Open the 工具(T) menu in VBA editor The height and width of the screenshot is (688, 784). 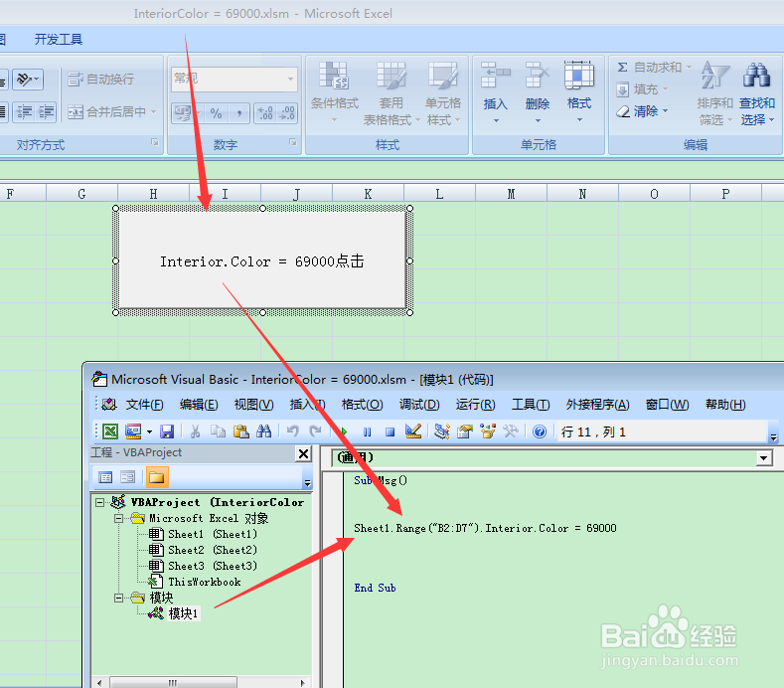531,405
